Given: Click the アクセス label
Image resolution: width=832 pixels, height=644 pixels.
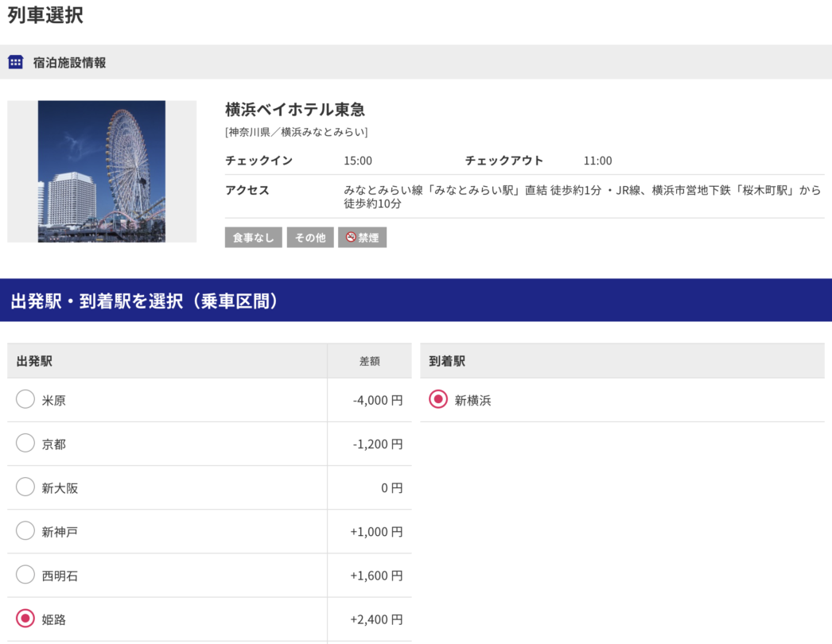Looking at the screenshot, I should (x=247, y=191).
